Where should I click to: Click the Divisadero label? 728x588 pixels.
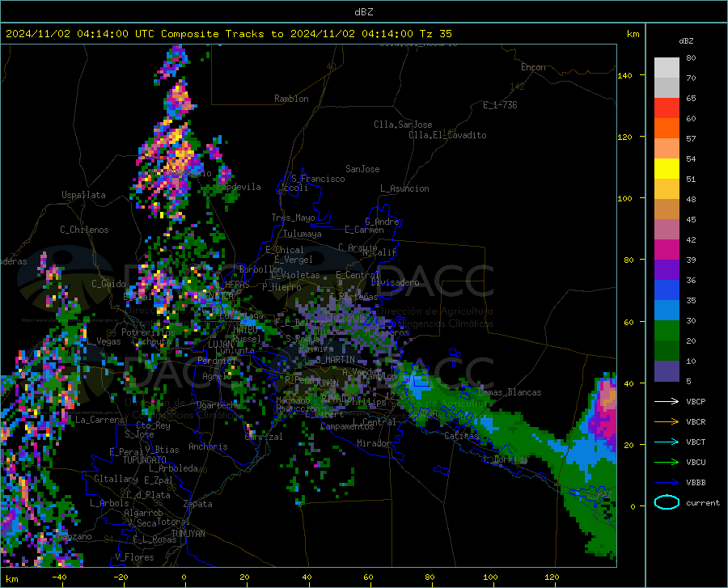click(395, 282)
